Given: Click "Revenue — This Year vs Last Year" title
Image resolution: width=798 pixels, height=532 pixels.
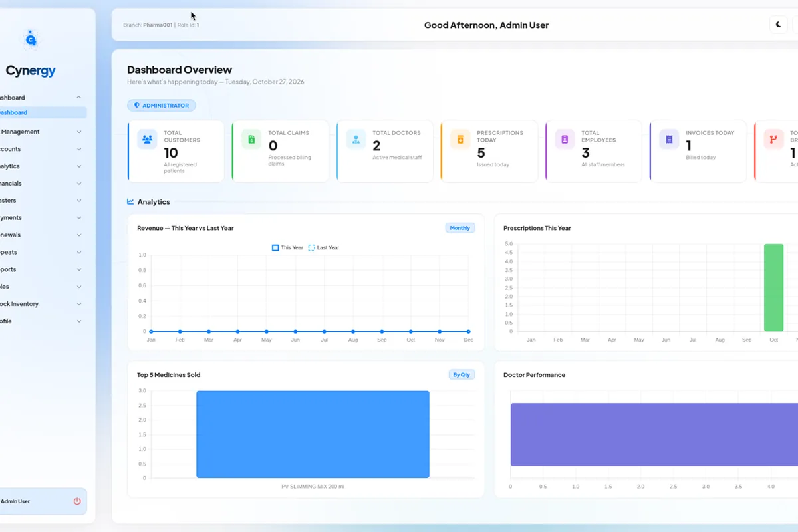Looking at the screenshot, I should pyautogui.click(x=186, y=228).
